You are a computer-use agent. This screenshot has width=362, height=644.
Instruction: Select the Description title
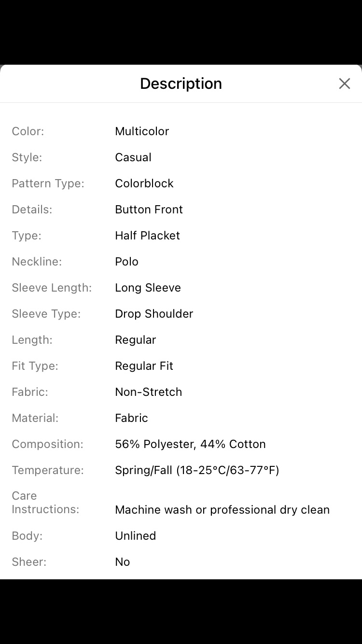point(181,83)
